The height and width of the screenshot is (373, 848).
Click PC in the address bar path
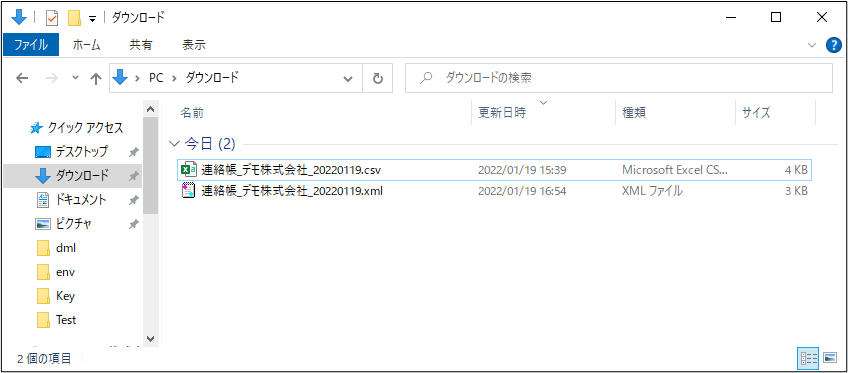[156, 78]
